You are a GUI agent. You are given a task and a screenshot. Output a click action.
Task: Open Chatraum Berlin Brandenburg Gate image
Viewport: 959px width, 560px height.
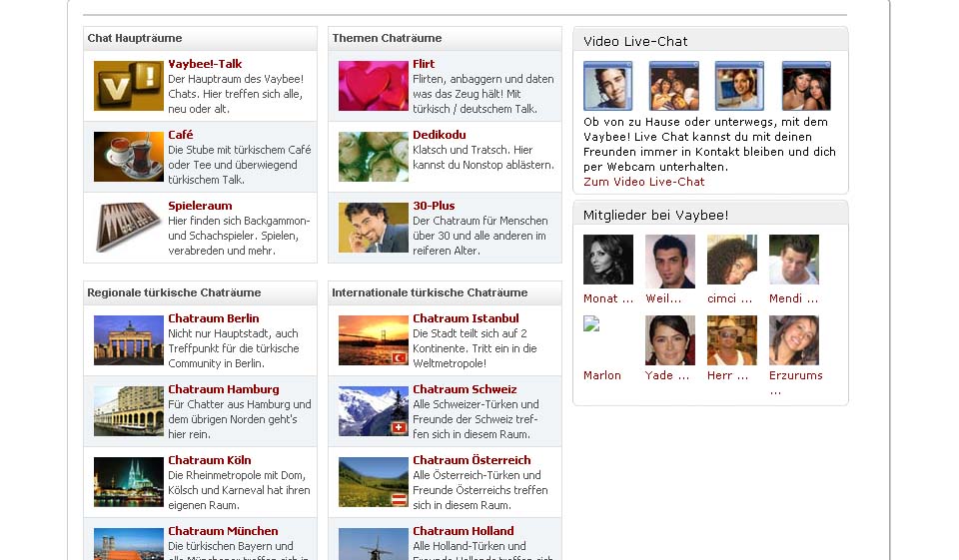129,340
